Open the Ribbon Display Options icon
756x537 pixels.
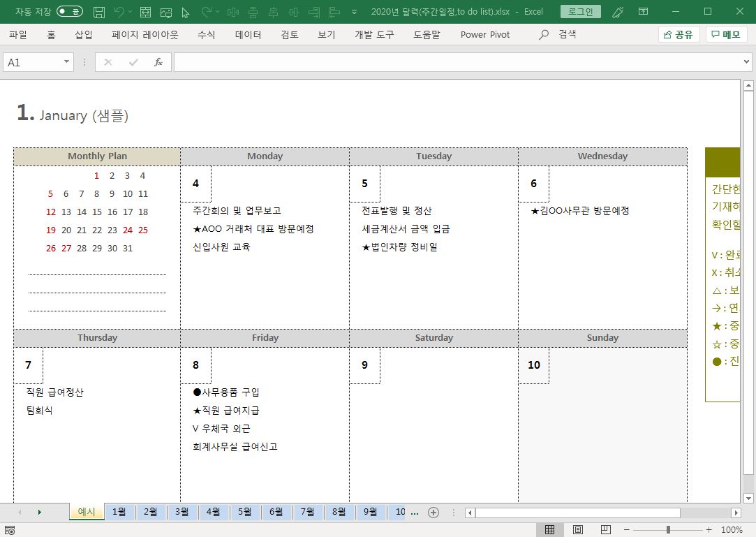tap(643, 12)
